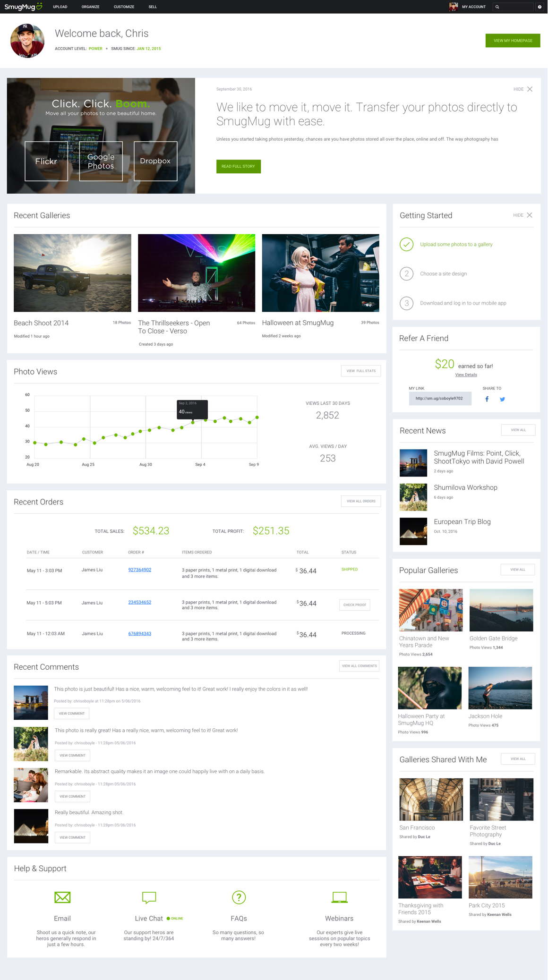Click Download and log in mobile app step
The height and width of the screenshot is (980, 548).
pos(463,303)
